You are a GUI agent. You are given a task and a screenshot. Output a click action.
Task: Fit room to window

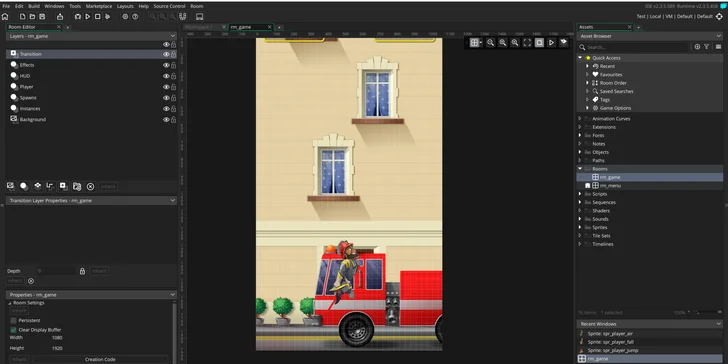pyautogui.click(x=527, y=43)
